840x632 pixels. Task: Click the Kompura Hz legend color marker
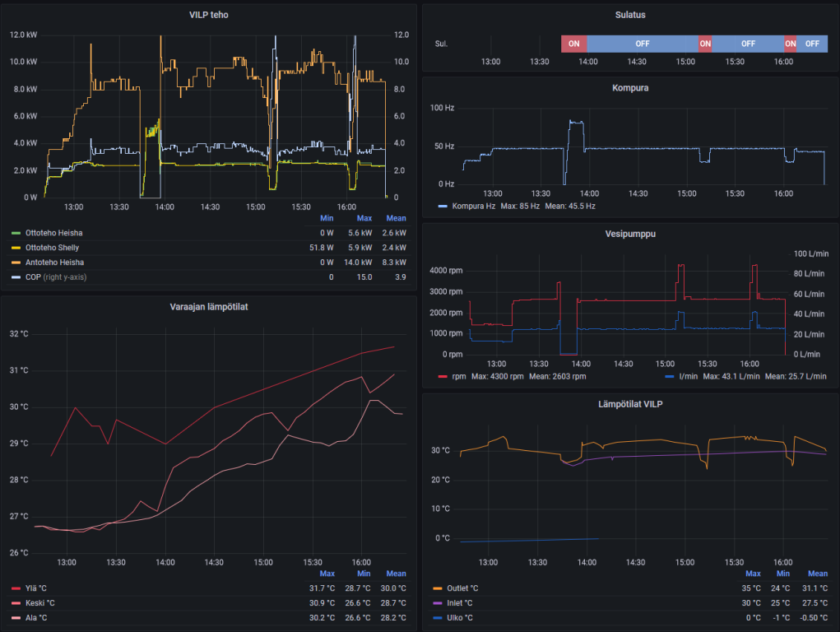[x=443, y=206]
